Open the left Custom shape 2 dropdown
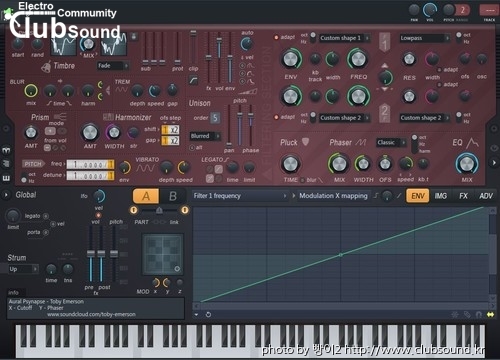Image resolution: width=500 pixels, height=360 pixels. [344, 118]
